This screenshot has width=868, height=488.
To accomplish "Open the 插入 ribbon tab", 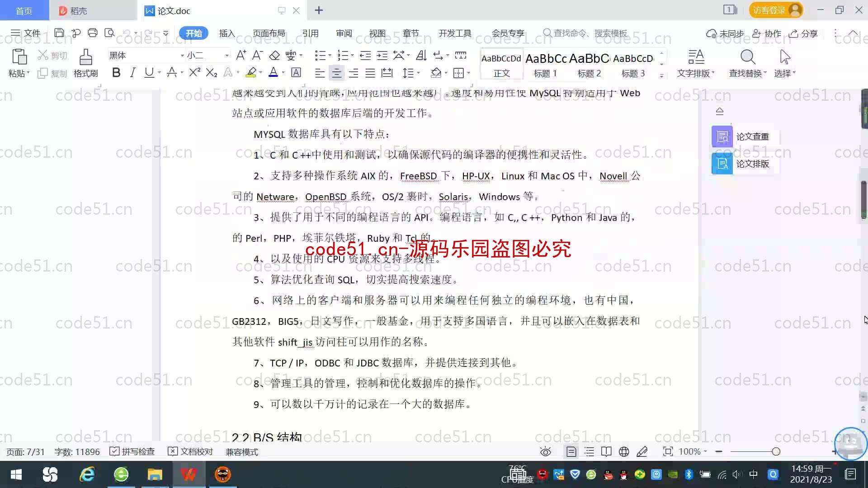I will click(x=227, y=33).
